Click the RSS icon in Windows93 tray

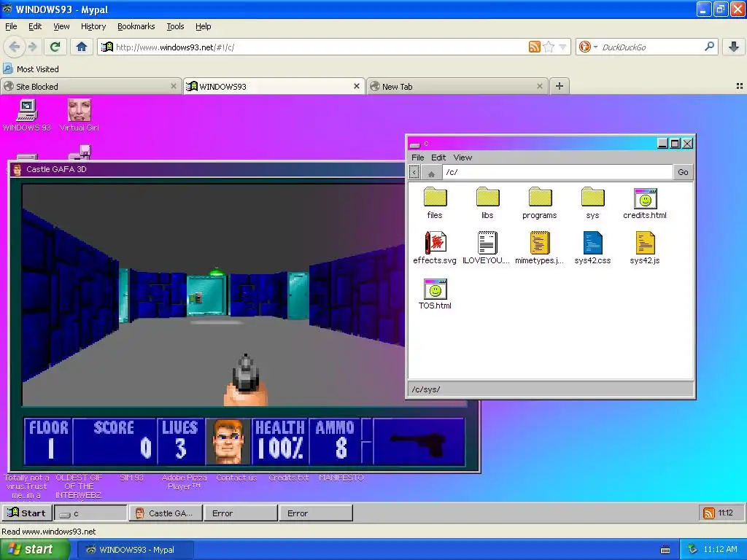click(709, 513)
